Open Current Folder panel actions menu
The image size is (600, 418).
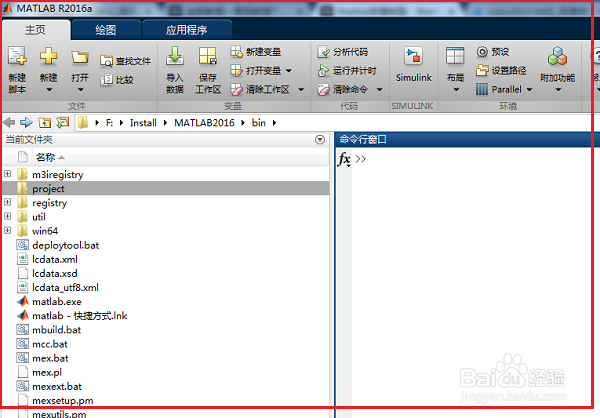coord(320,139)
